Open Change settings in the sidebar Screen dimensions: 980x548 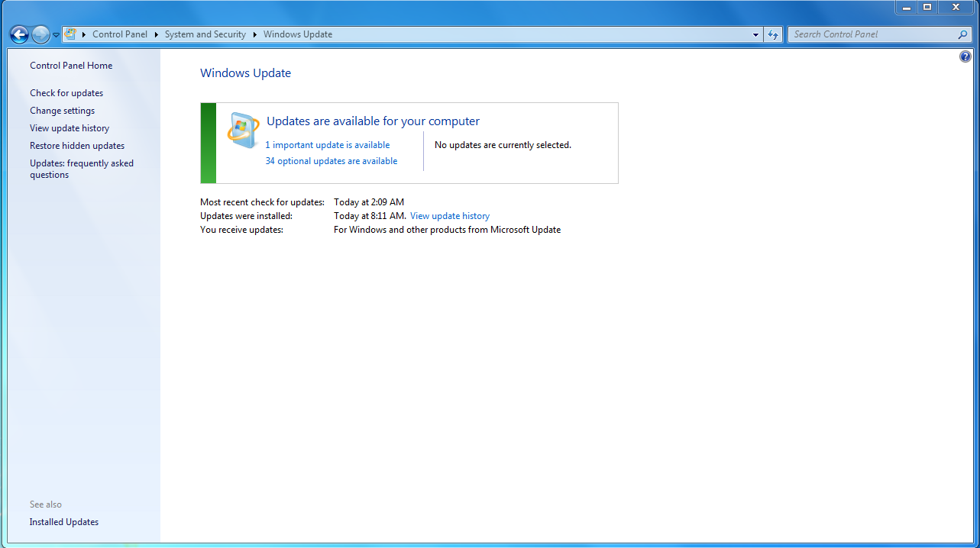coord(63,111)
